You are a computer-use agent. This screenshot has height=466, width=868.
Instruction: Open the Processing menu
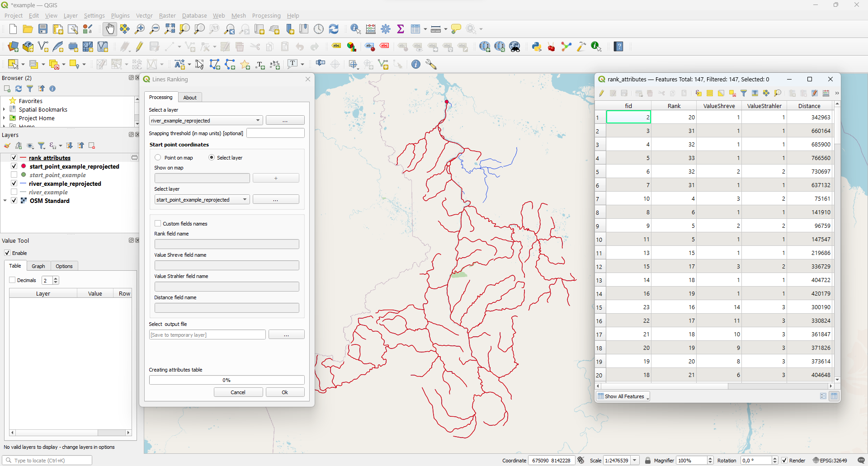266,16
